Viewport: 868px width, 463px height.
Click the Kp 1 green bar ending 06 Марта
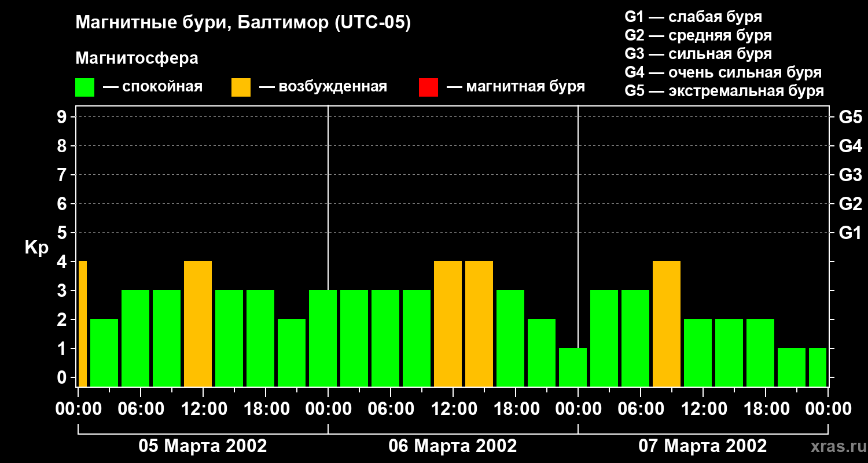[x=573, y=367]
